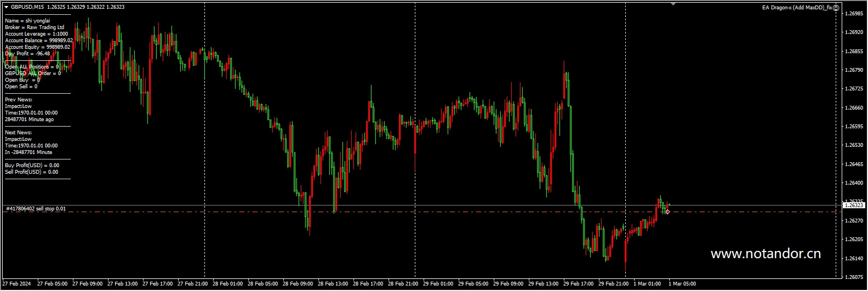Select the #417806402 sell stop order label
Viewport: 868px width, 291px height.
click(x=36, y=209)
